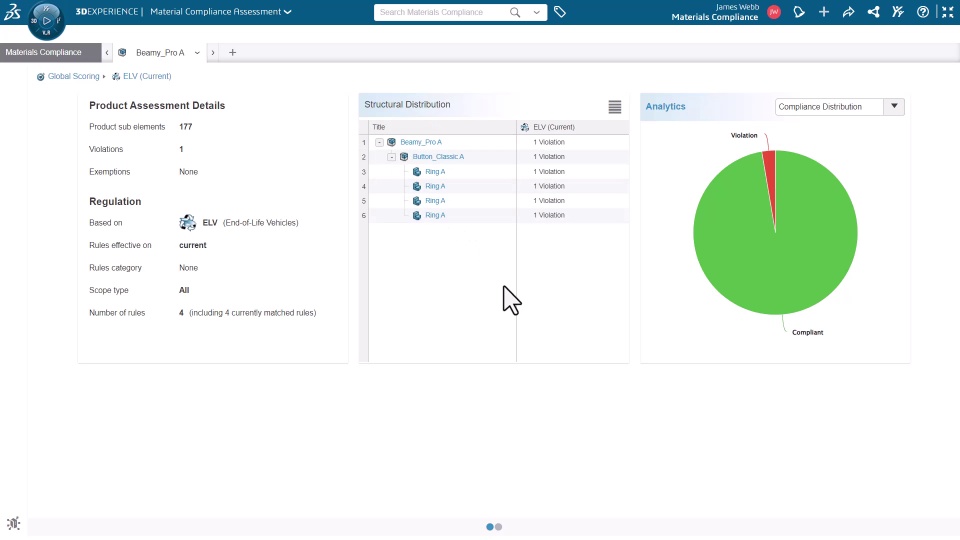The height and width of the screenshot is (540, 960).
Task: Open Ring A in row 5
Action: coord(435,201)
